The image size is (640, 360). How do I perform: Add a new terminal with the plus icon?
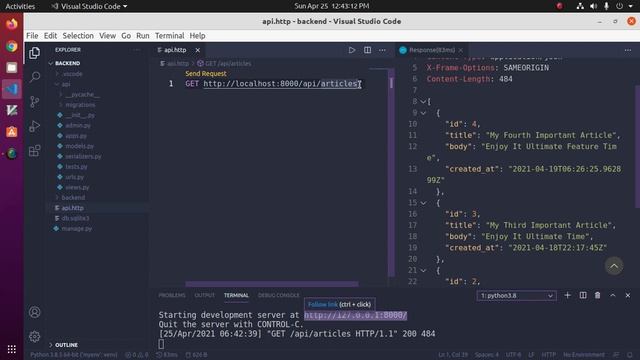point(567,295)
